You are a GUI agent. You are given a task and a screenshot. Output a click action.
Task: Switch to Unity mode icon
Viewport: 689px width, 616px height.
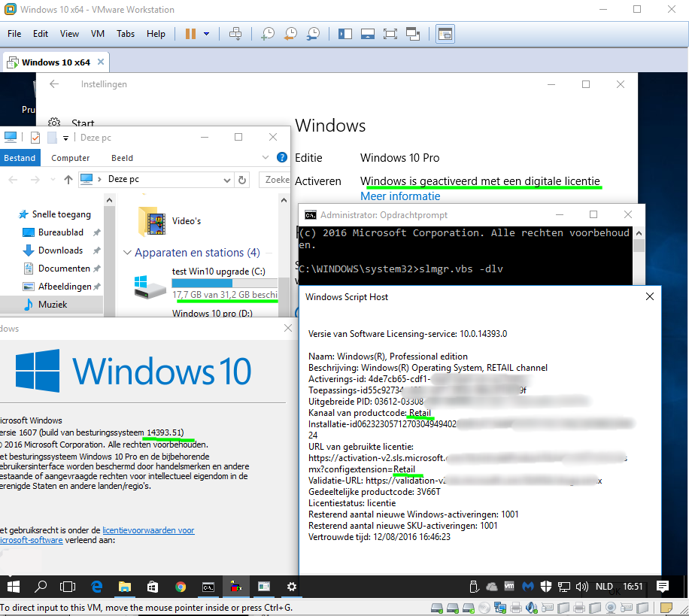click(x=412, y=34)
